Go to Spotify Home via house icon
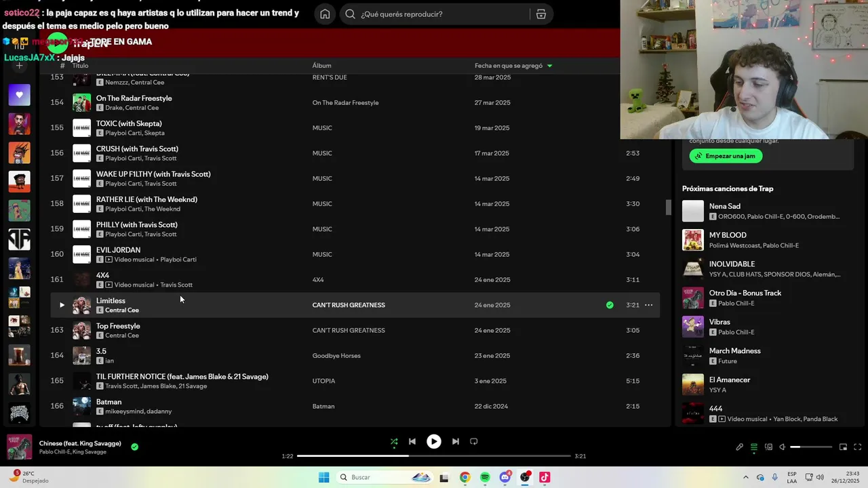The width and height of the screenshot is (868, 488). coord(325,14)
